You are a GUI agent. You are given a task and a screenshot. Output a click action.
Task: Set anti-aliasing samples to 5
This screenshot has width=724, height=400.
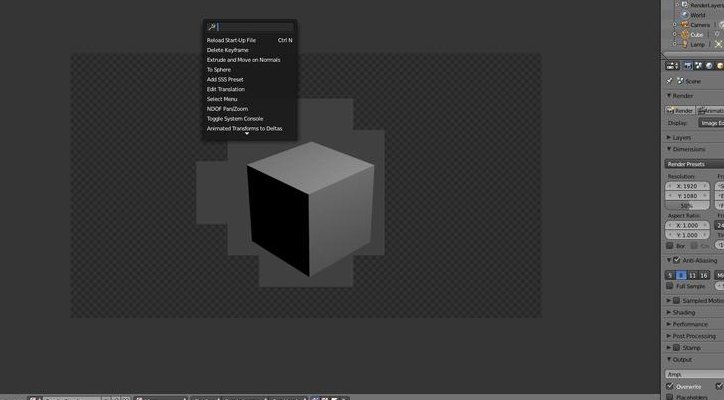pos(670,275)
